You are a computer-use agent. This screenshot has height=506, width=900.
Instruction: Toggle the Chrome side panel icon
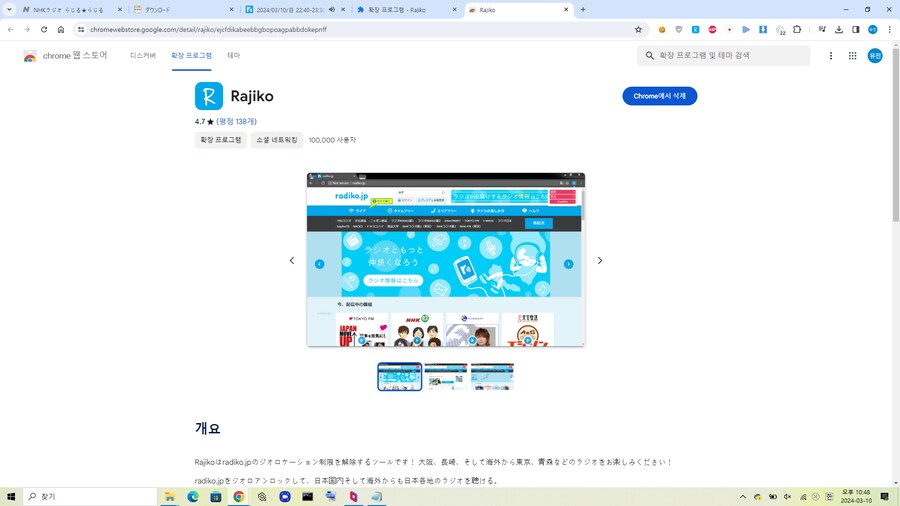[x=856, y=29]
